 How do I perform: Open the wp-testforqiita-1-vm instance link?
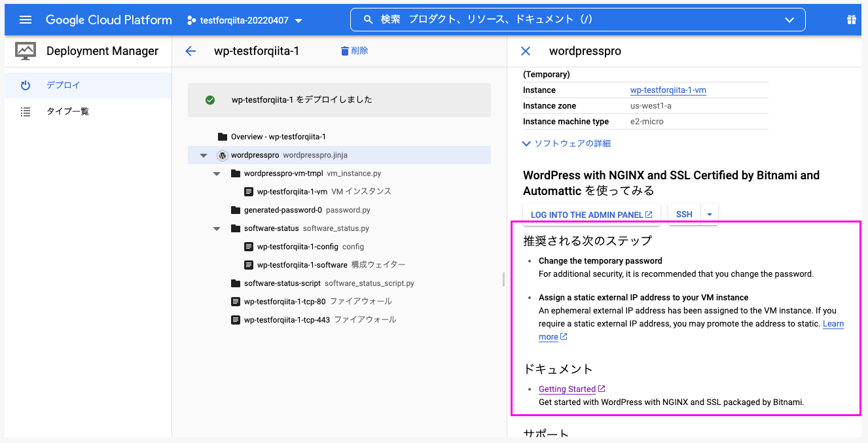[668, 90]
